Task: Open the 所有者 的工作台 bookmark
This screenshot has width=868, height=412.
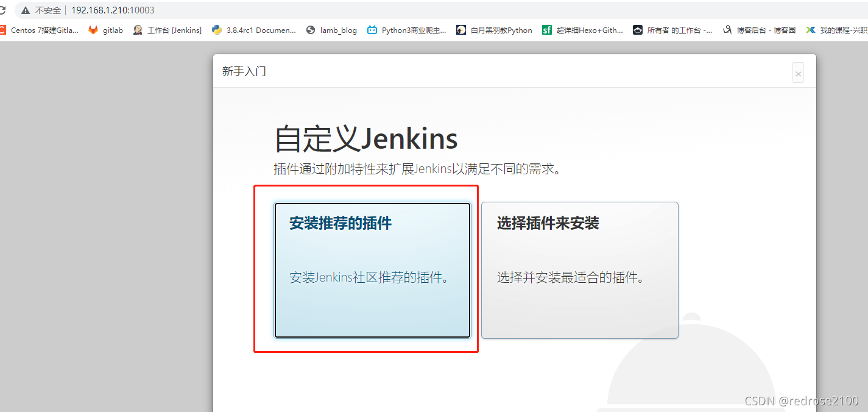Action: pyautogui.click(x=672, y=30)
